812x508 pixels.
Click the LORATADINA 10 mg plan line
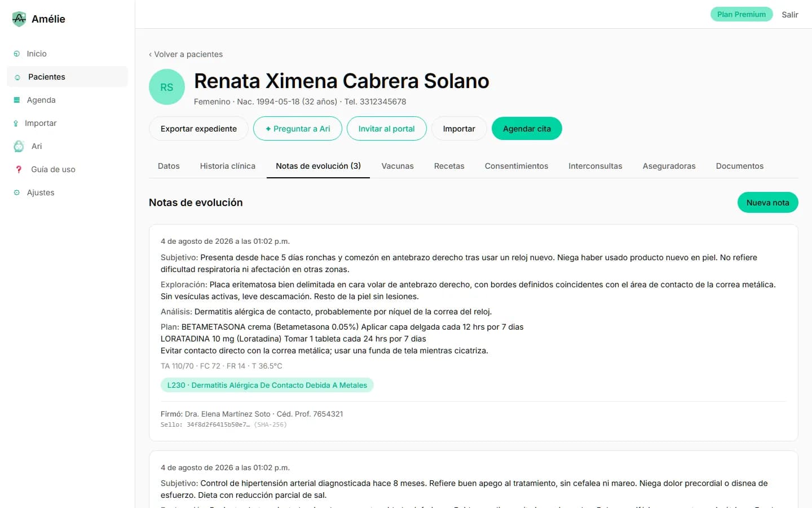(x=293, y=339)
